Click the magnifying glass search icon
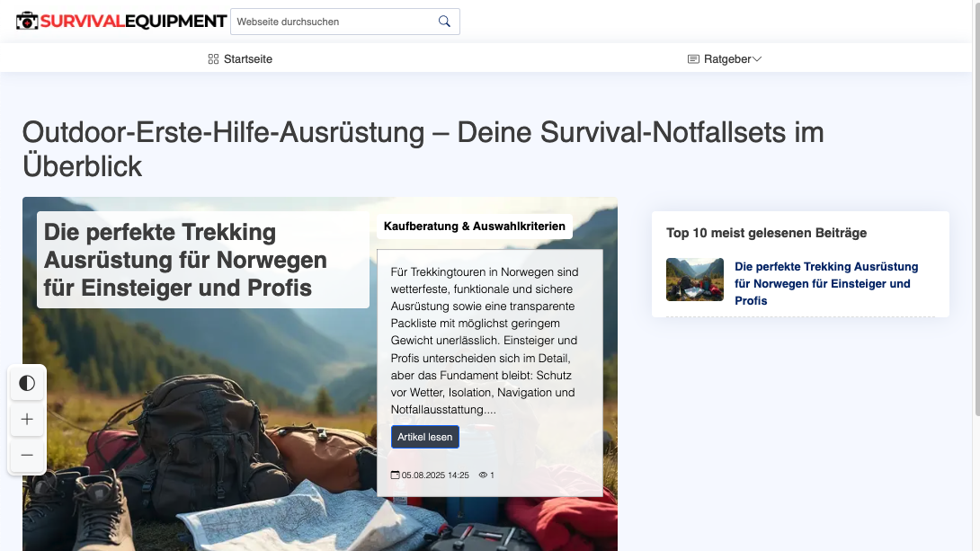Viewport: 980px width, 551px height. (444, 22)
